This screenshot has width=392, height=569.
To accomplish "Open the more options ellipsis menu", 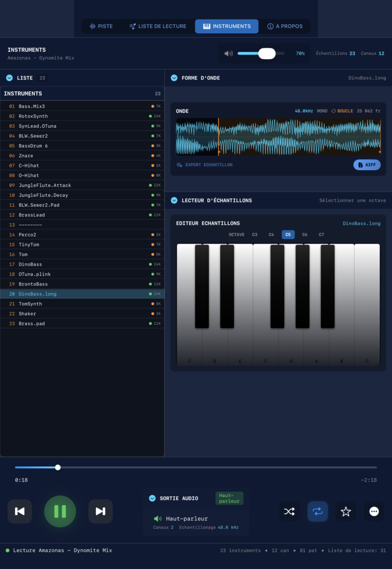I will coord(374,511).
